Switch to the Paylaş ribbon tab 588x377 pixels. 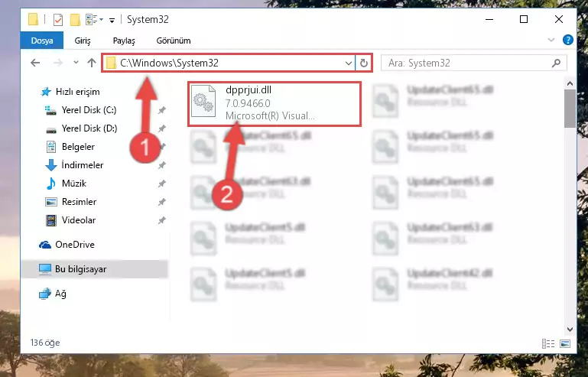(124, 41)
